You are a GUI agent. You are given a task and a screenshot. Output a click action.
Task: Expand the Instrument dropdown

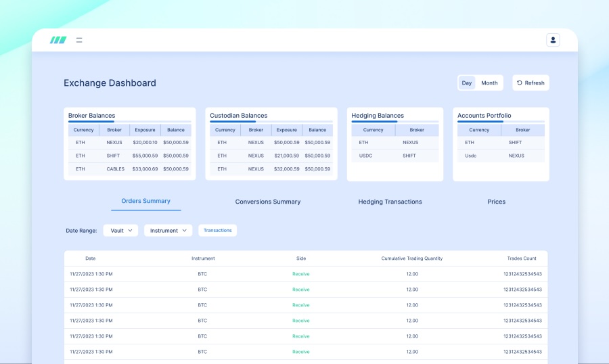(x=168, y=231)
